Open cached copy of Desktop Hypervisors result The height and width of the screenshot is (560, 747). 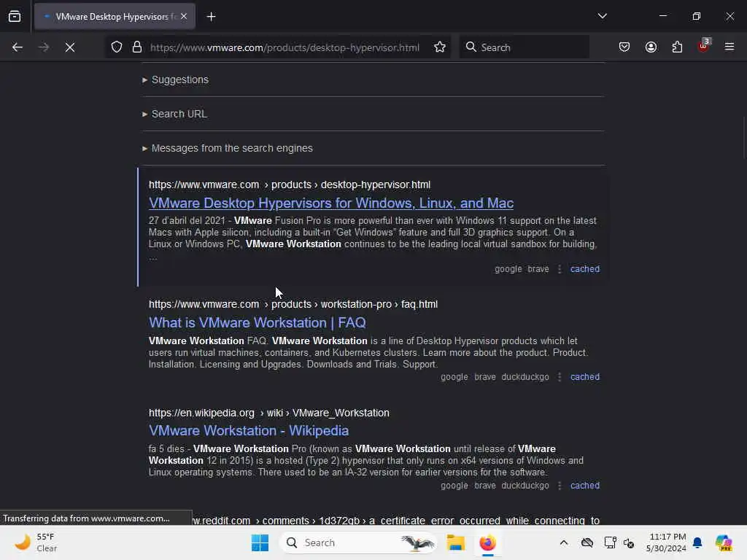point(585,269)
